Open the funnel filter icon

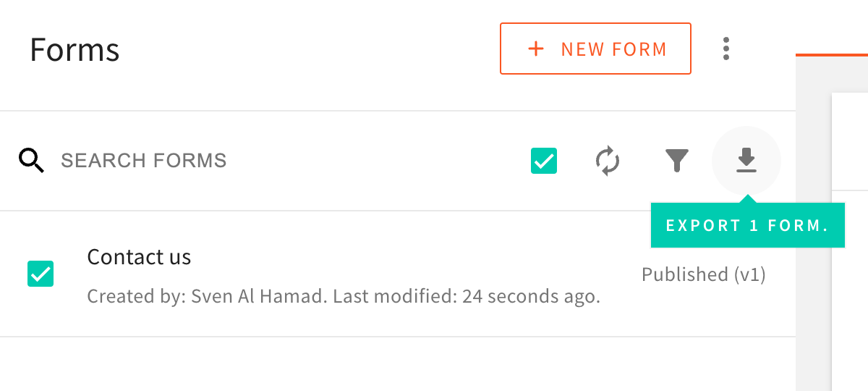click(x=677, y=161)
